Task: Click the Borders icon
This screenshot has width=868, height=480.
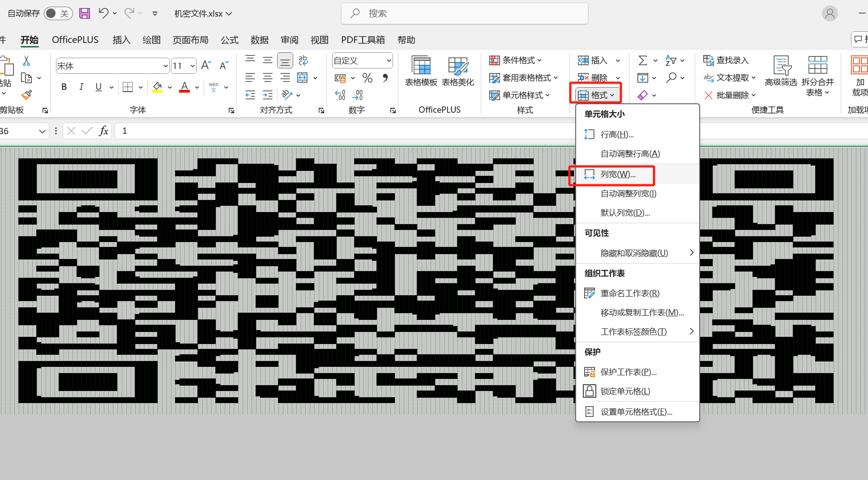Action: point(128,87)
